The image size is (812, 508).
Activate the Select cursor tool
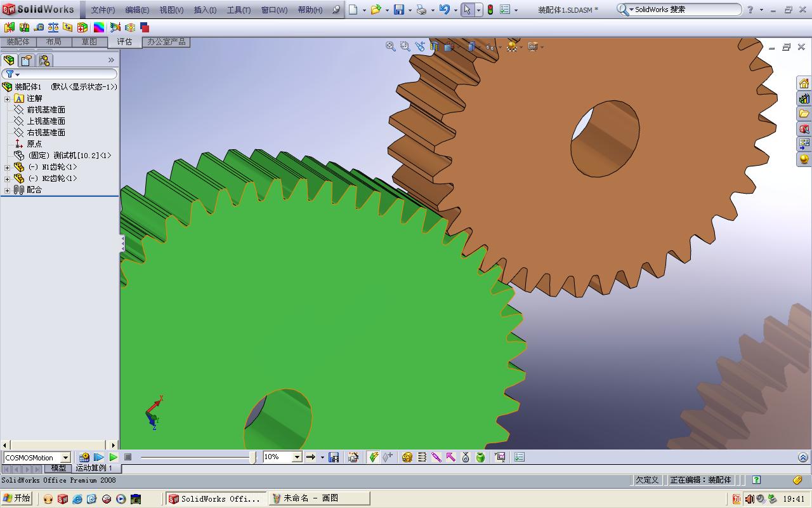(468, 10)
